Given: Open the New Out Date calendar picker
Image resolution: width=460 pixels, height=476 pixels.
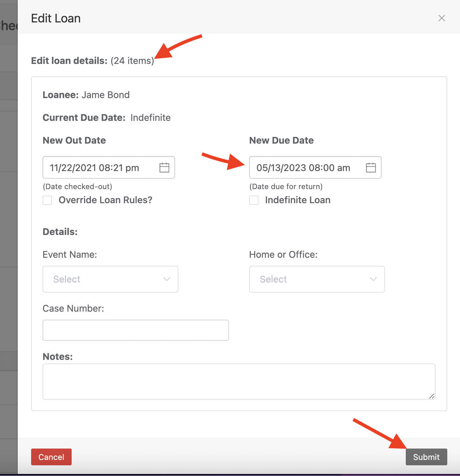Looking at the screenshot, I should point(164,167).
